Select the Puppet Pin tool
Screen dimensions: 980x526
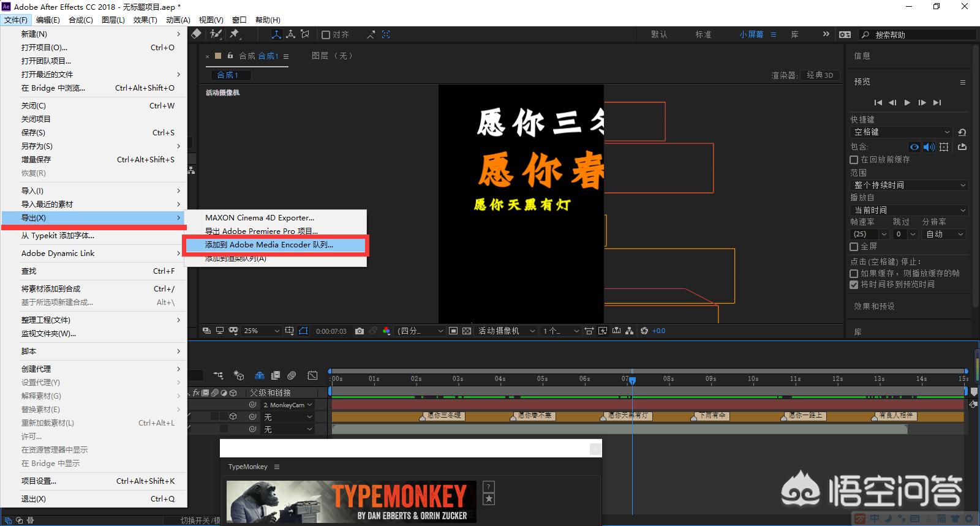point(235,34)
